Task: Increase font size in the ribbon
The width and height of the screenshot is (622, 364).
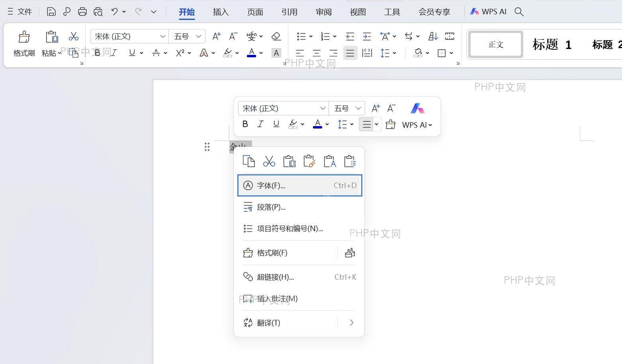Action: pos(216,36)
